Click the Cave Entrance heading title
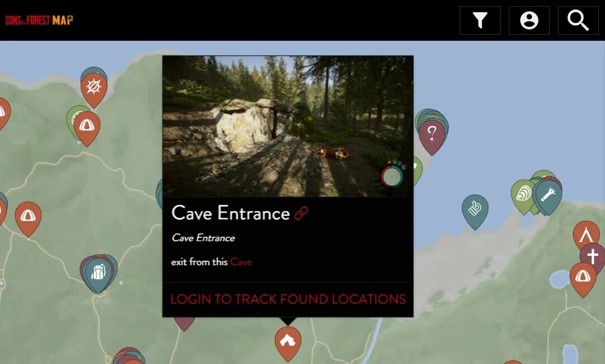This screenshot has height=364, width=605. 231,213
